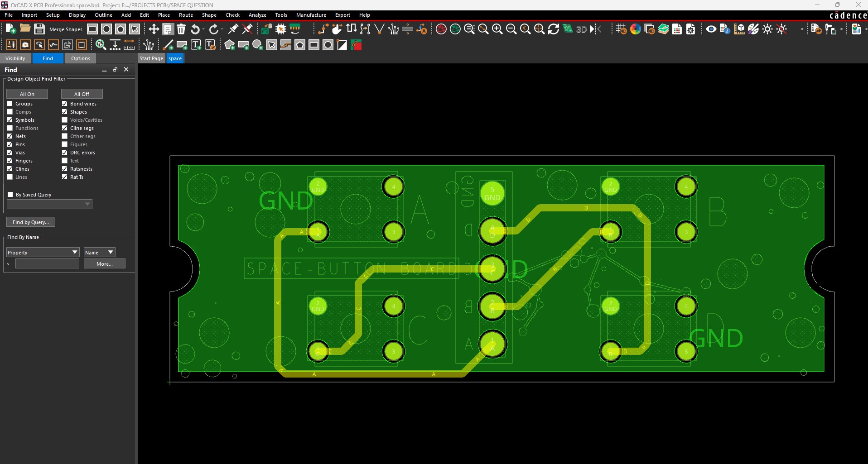
Task: Open the 3D viewer icon
Action: pos(581,29)
